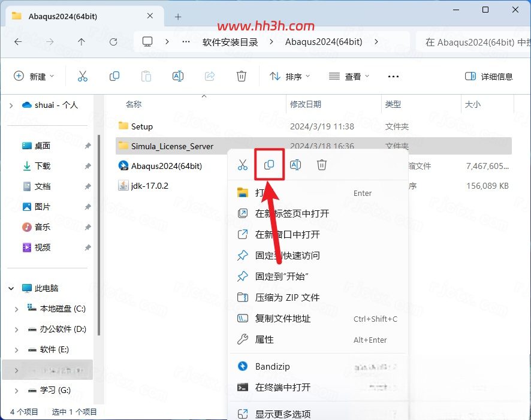This screenshot has width=531, height=420.
Task: Open 属性 from the context menu
Action: (318, 340)
